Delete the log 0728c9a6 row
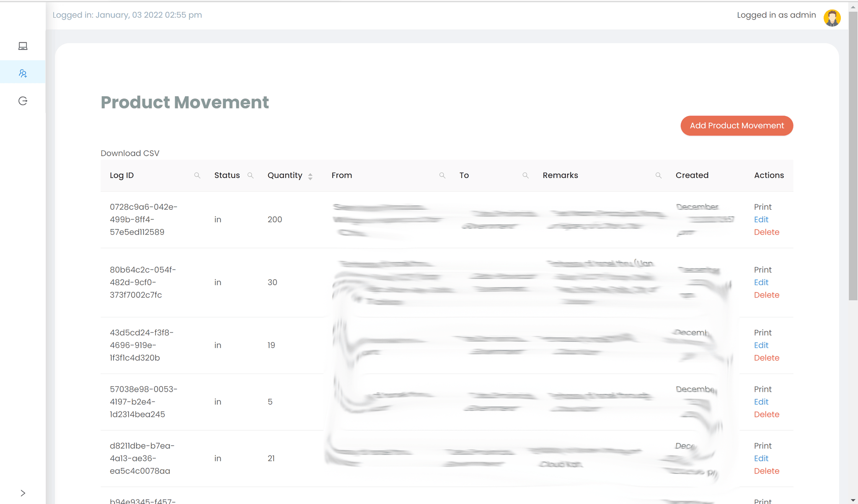 767,232
